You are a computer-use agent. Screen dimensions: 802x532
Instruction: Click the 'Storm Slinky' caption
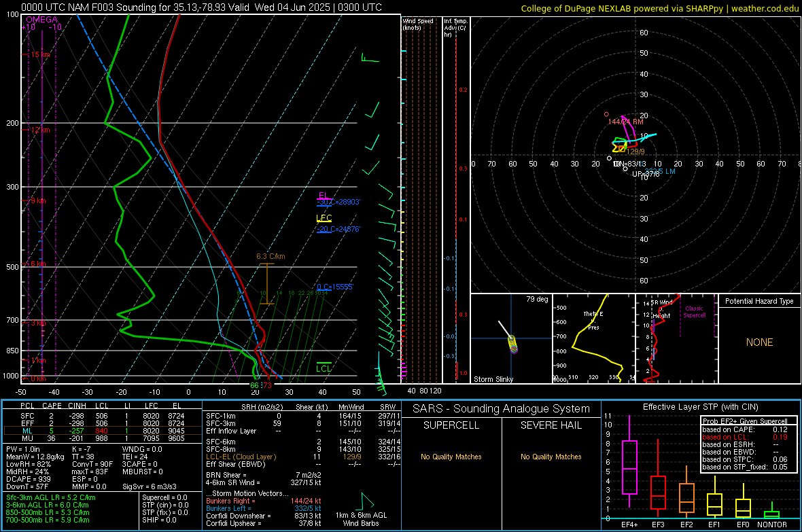coord(493,379)
